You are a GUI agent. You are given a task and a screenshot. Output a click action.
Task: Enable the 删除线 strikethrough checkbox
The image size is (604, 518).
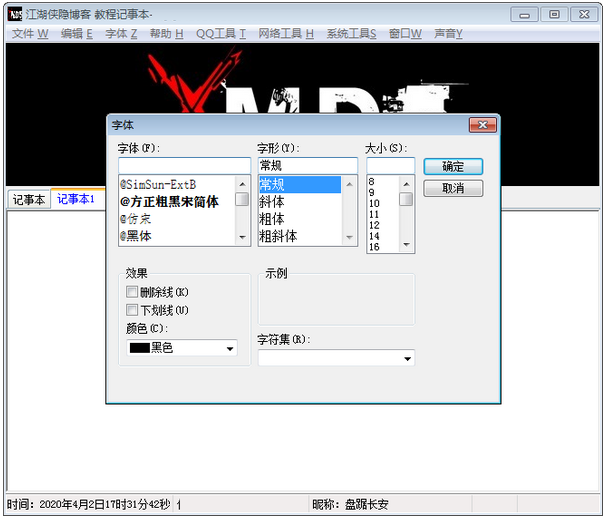[x=132, y=292]
